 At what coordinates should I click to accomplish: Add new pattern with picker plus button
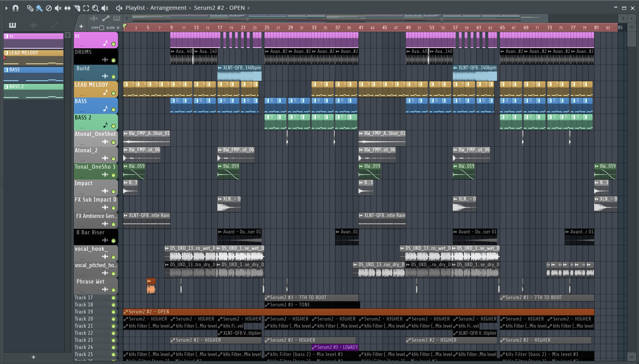point(34,357)
